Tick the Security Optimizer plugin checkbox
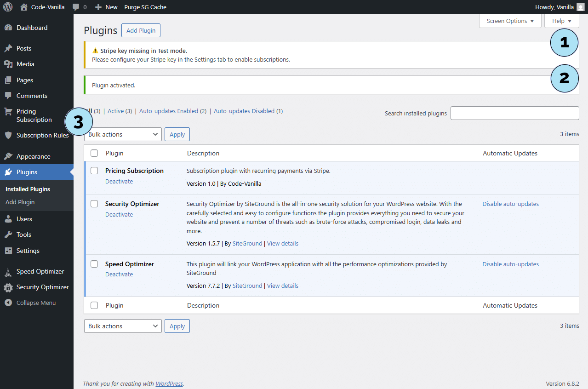 click(94, 204)
